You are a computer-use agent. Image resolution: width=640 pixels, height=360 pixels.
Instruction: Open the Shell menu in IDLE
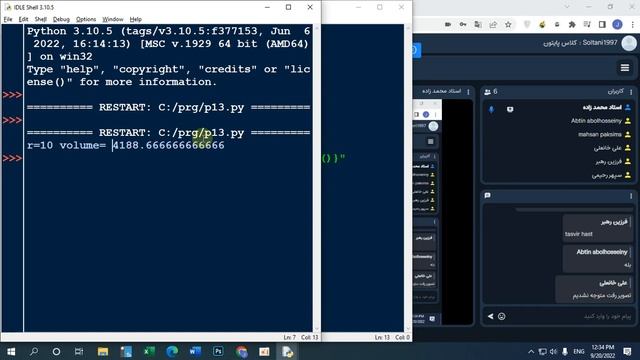pos(40,19)
